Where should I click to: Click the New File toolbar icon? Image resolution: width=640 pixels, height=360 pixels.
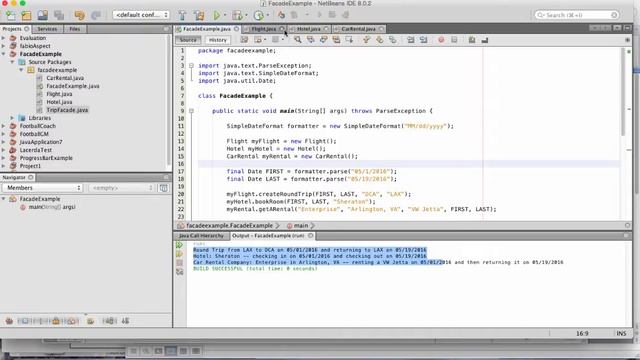point(10,16)
